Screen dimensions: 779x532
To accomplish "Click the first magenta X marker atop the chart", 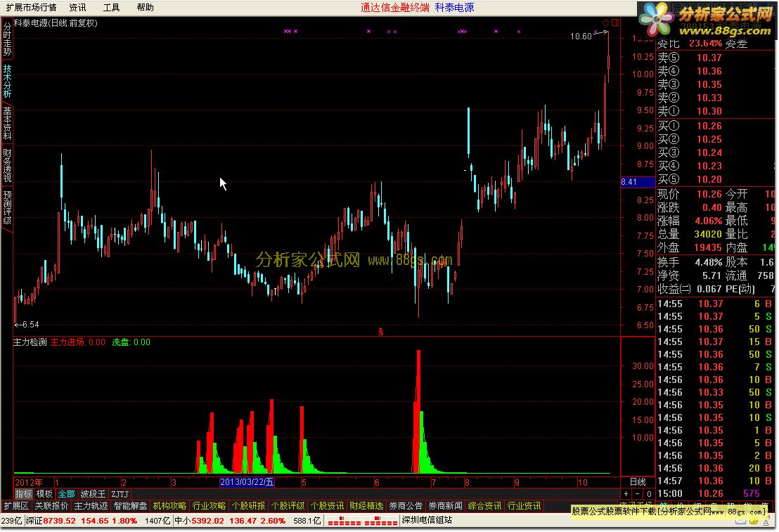I will [x=285, y=32].
